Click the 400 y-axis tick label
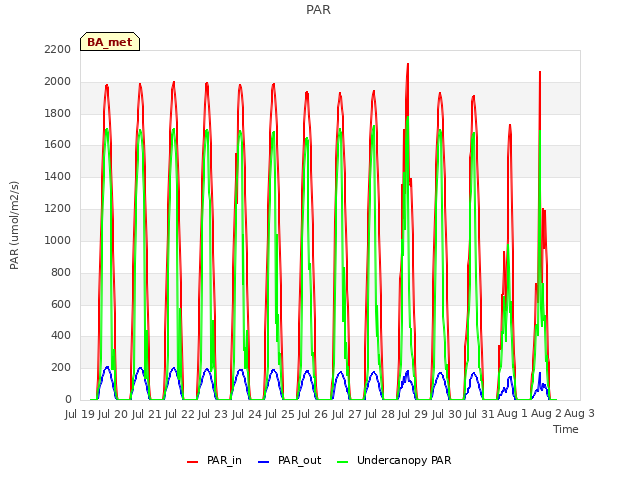This screenshot has width=640, height=480. [x=61, y=336]
